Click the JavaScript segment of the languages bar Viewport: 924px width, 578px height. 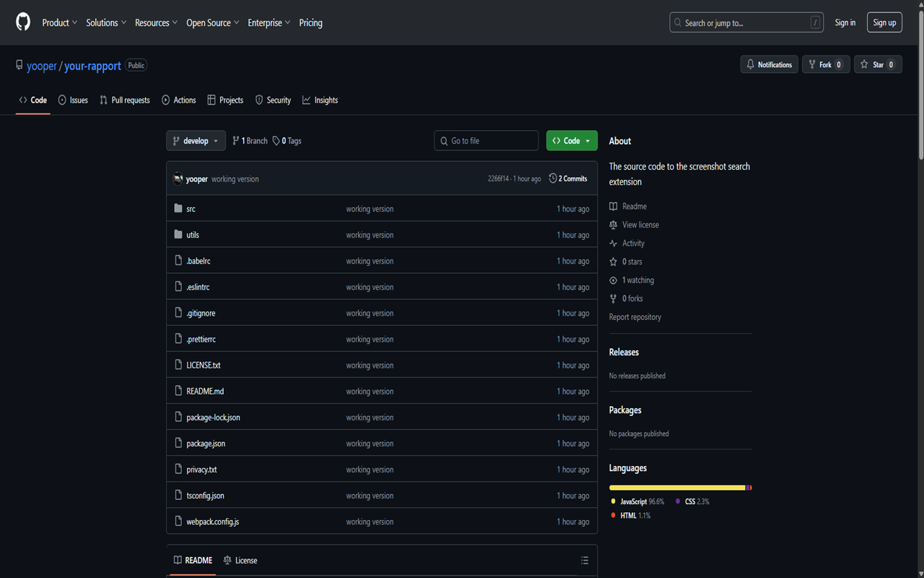[x=677, y=488]
